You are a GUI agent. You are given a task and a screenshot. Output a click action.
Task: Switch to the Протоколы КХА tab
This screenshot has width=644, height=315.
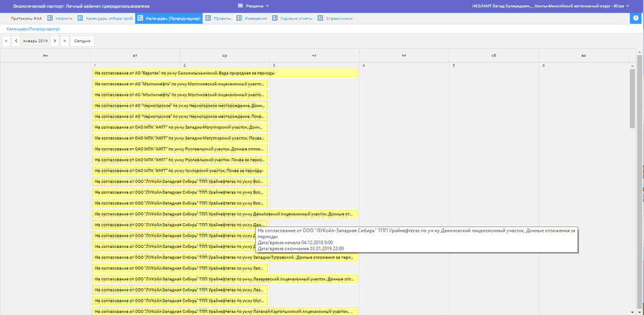[x=25, y=19]
